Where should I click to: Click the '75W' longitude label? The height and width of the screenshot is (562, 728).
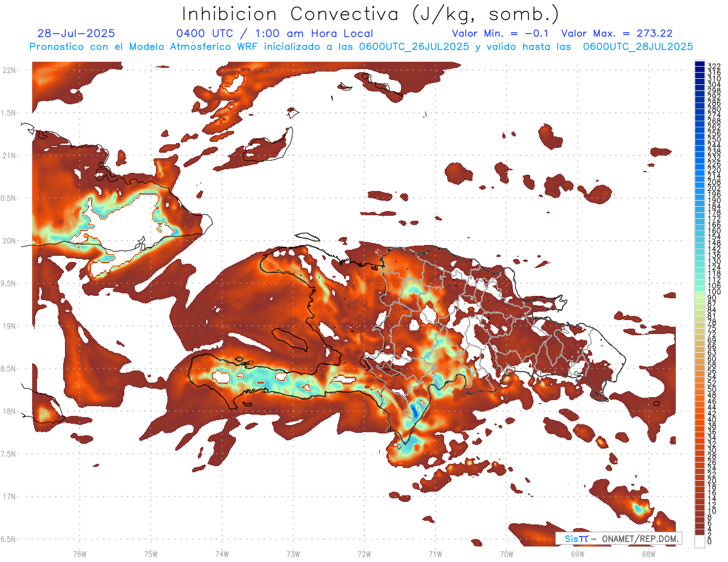(x=150, y=553)
